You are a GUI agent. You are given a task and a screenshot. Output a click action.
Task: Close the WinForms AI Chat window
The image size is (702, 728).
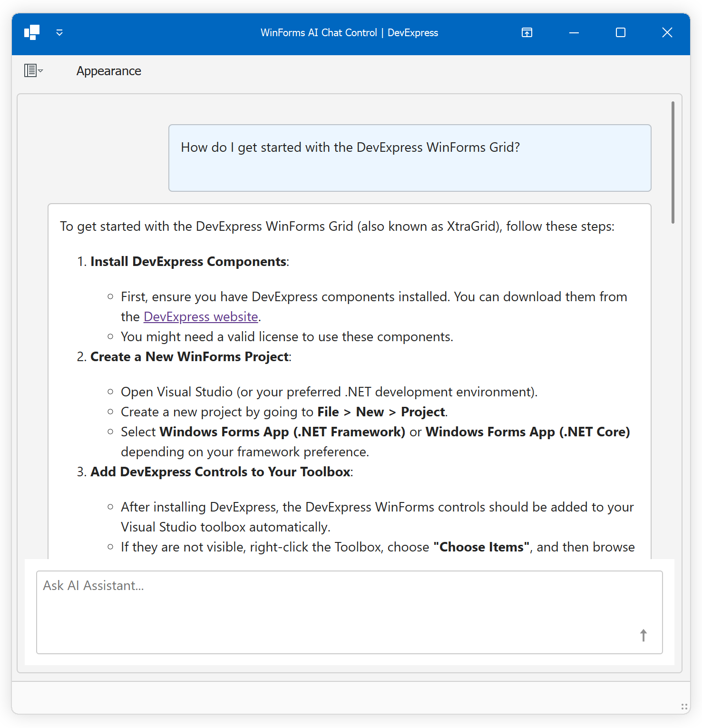pyautogui.click(x=667, y=32)
